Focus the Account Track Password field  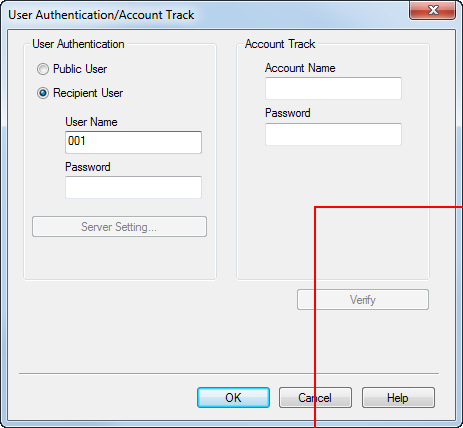(333, 134)
